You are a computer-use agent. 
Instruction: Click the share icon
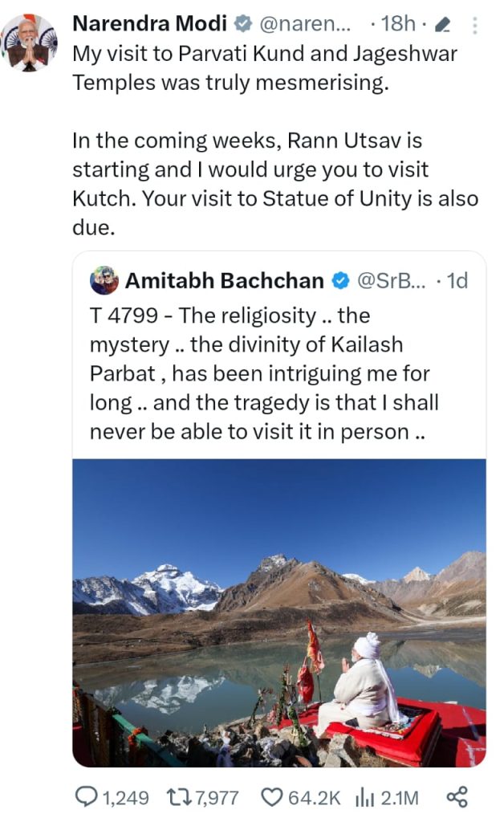(x=457, y=796)
